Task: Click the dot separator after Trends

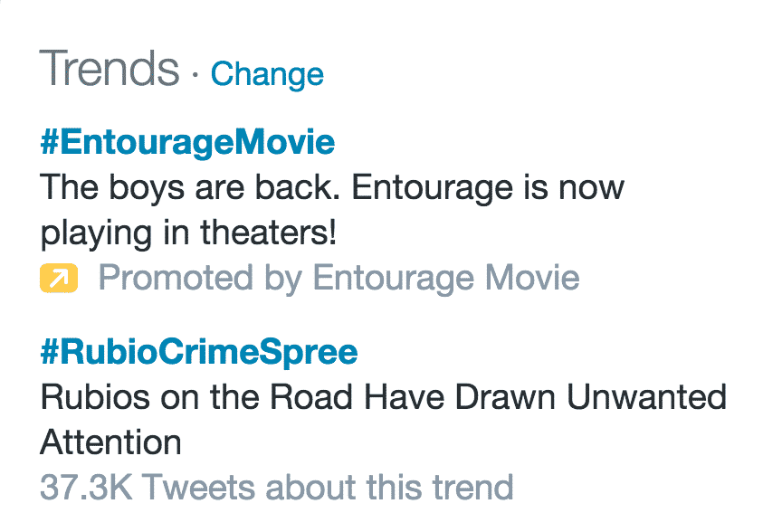Action: coord(195,76)
